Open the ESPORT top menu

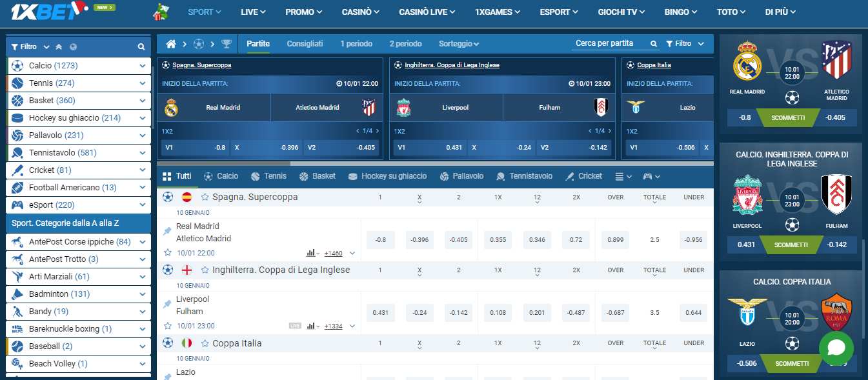coord(559,12)
